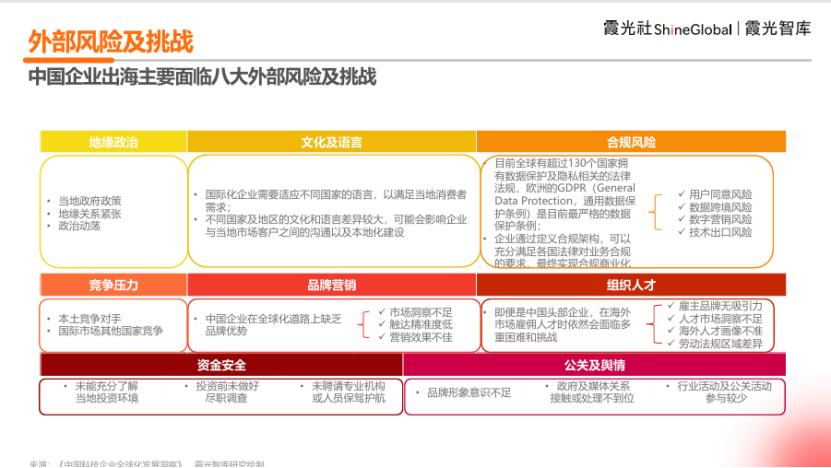Click the bullet 国际市场其他国家竞争
The width and height of the screenshot is (831, 468).
[x=110, y=331]
